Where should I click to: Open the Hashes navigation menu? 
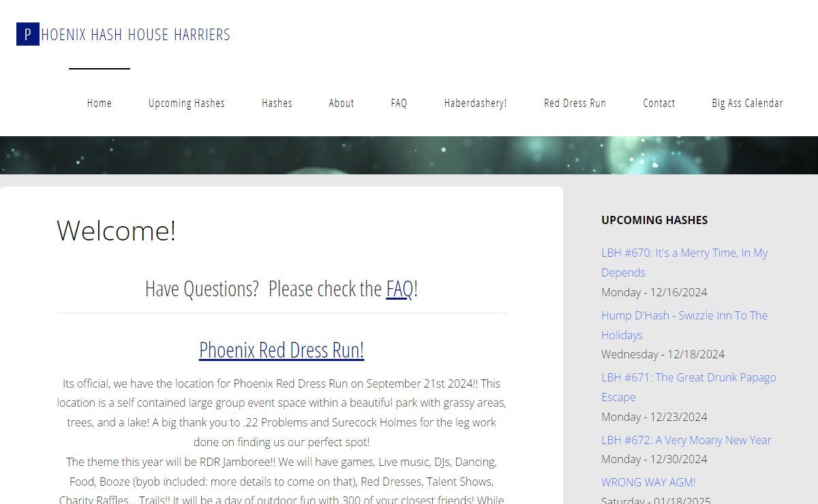(x=277, y=103)
